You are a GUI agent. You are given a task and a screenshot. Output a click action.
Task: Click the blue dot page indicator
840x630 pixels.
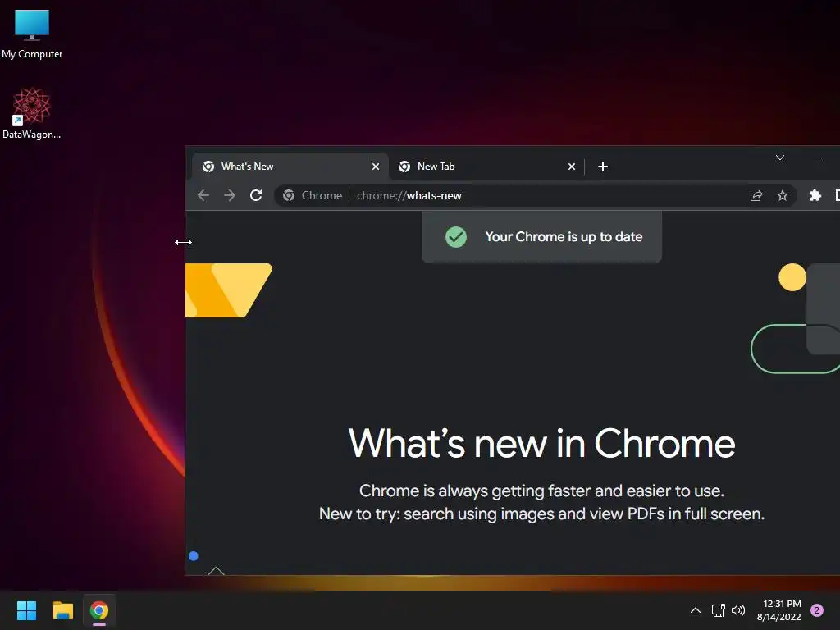(x=194, y=556)
